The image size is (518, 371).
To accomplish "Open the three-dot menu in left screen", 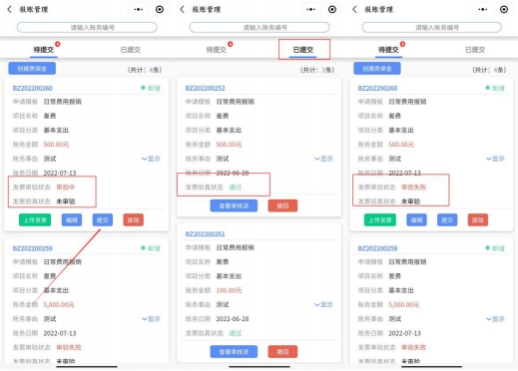I will pos(138,9).
